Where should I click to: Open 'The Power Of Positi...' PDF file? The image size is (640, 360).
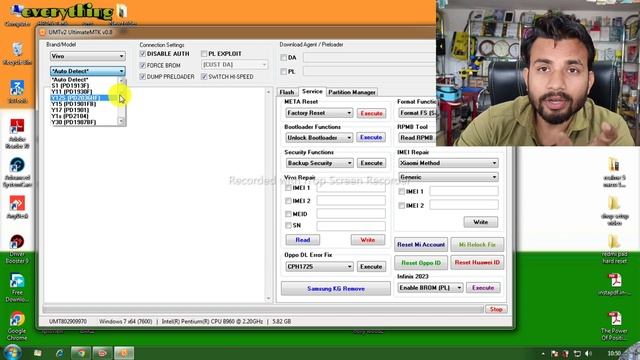pos(614,326)
